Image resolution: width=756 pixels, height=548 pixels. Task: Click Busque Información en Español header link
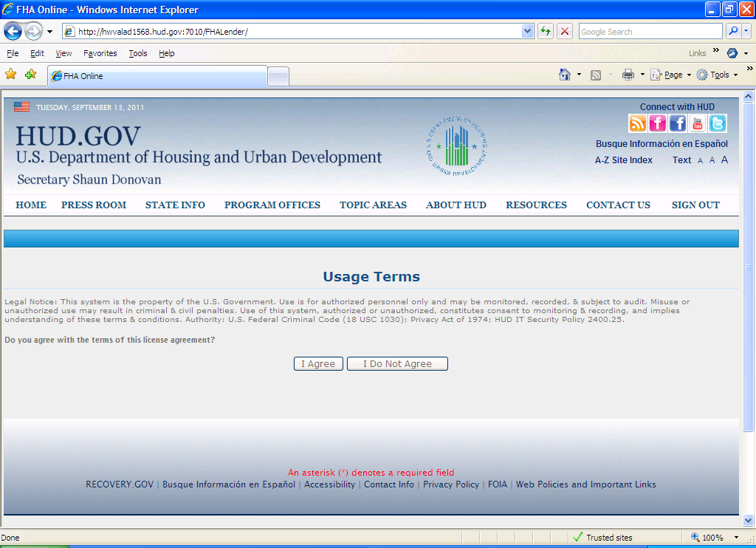(661, 144)
